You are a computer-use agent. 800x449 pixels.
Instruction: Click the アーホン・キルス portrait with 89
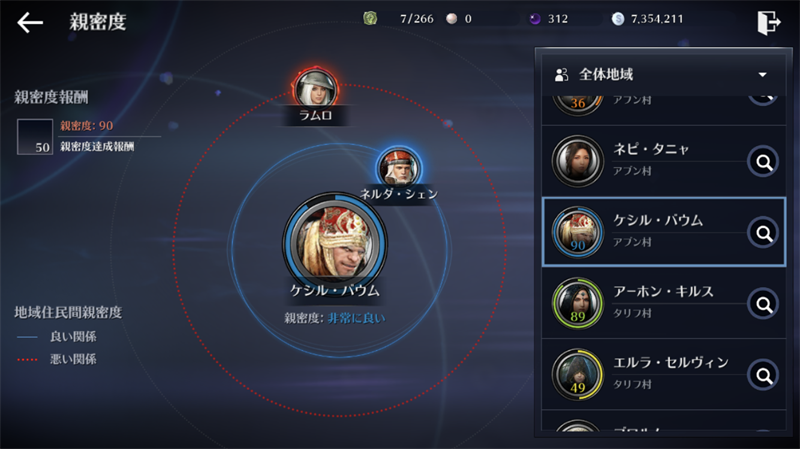(x=578, y=304)
